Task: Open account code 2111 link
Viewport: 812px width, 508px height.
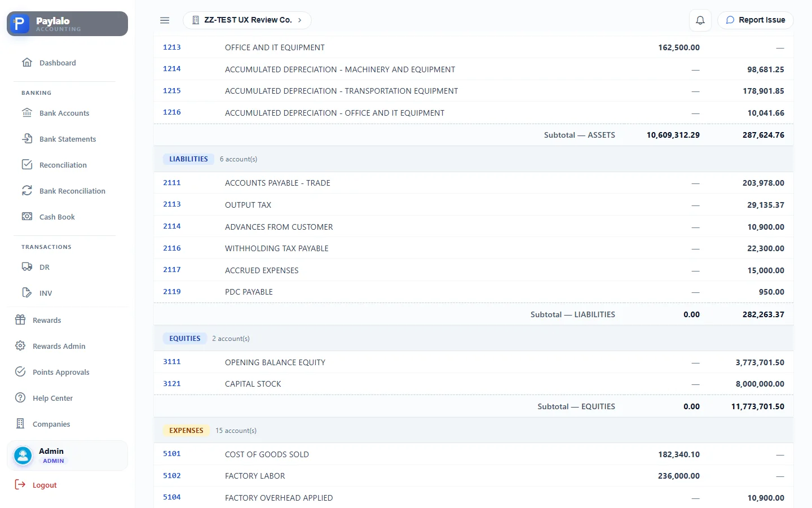Action: pos(172,183)
